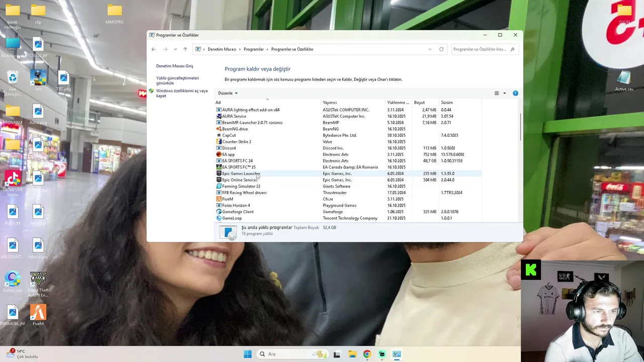Open the MMORPG desktop folder

(x=115, y=14)
